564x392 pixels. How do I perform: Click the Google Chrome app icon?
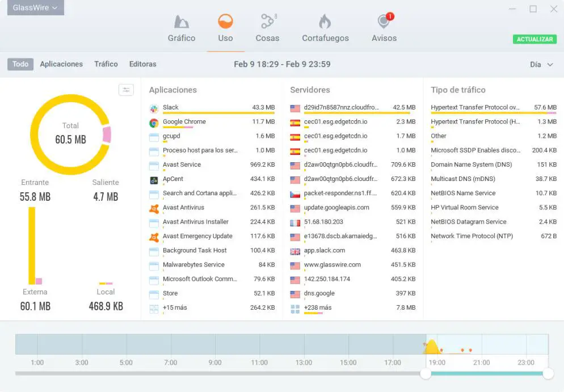tap(154, 123)
